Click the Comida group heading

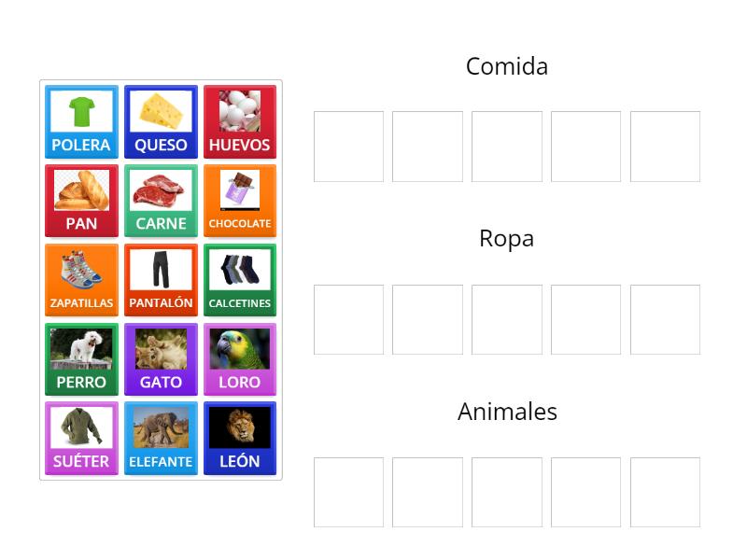(x=507, y=66)
